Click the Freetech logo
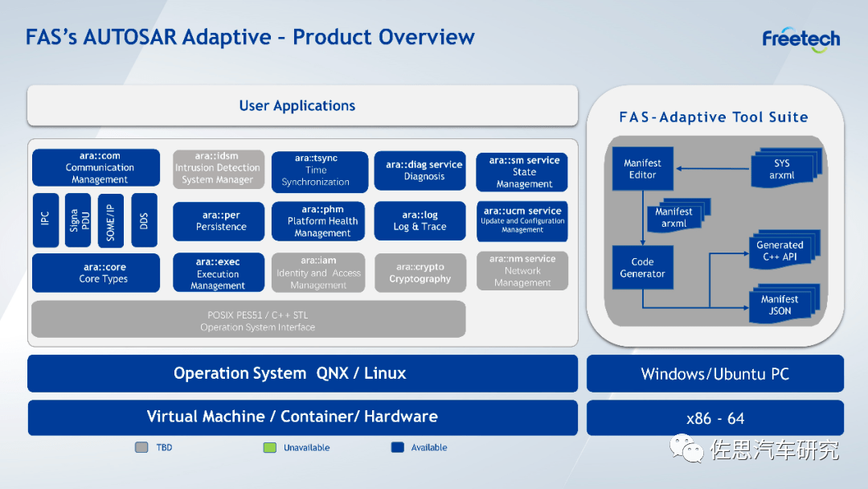Screen dimensions: 868x489 [800, 39]
